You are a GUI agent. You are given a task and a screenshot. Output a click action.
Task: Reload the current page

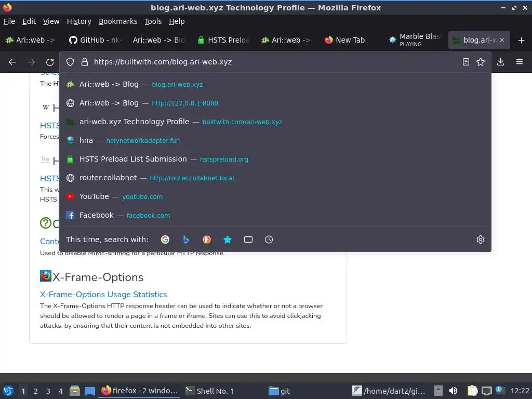(x=50, y=62)
